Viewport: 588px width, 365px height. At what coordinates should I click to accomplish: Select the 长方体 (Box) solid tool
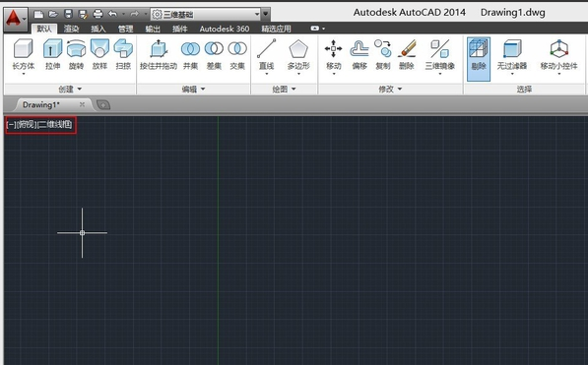click(24, 54)
